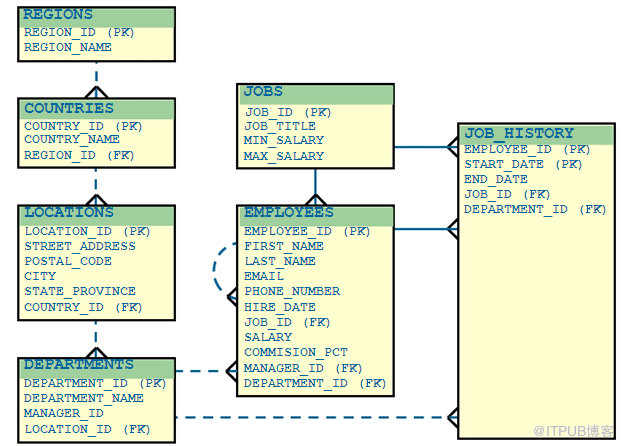Click the DEPARTMENT_NAME column text

point(83,398)
